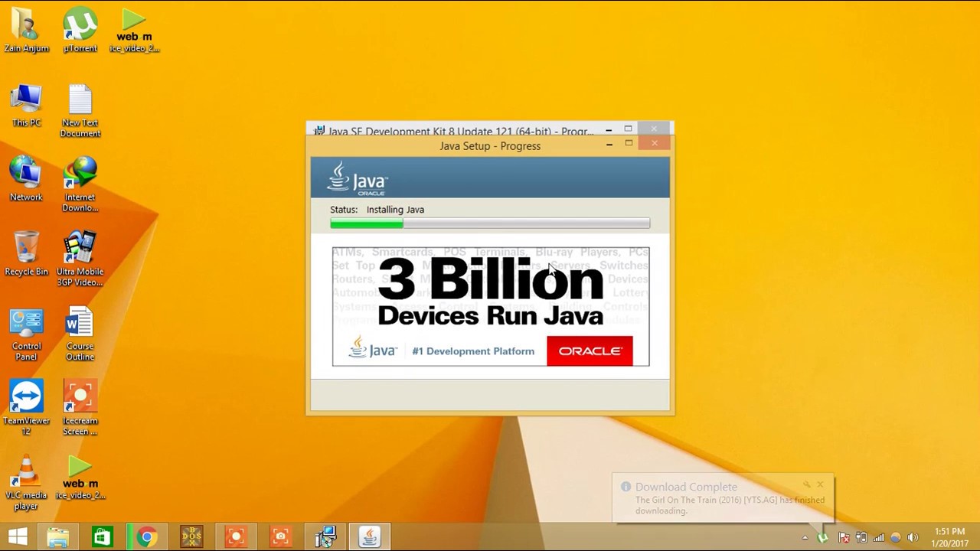Click the '#1 Development Platform' text
The height and width of the screenshot is (551, 980).
coord(473,351)
